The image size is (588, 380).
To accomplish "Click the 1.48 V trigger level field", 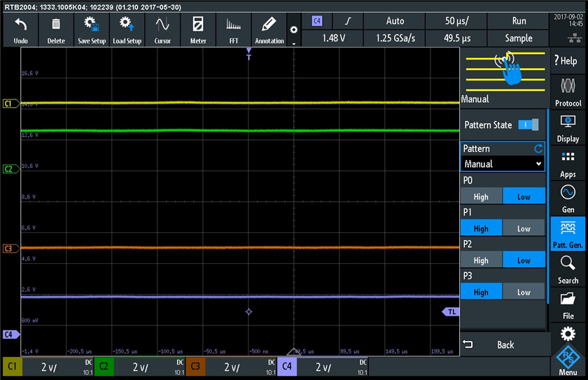I will [335, 38].
